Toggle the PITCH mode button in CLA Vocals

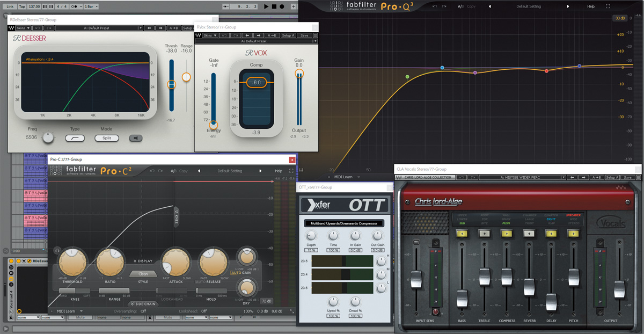click(573, 233)
